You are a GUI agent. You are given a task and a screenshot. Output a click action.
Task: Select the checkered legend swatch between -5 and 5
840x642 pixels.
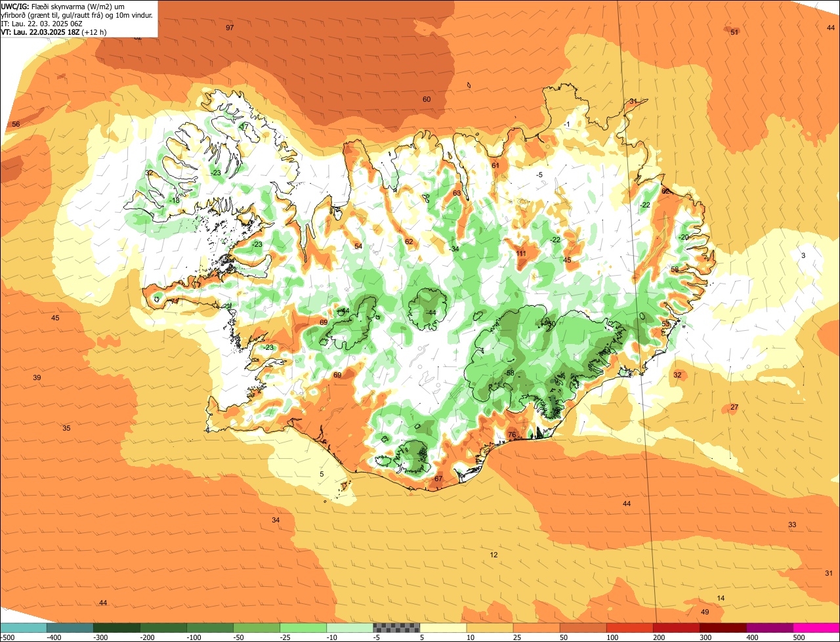(x=396, y=628)
